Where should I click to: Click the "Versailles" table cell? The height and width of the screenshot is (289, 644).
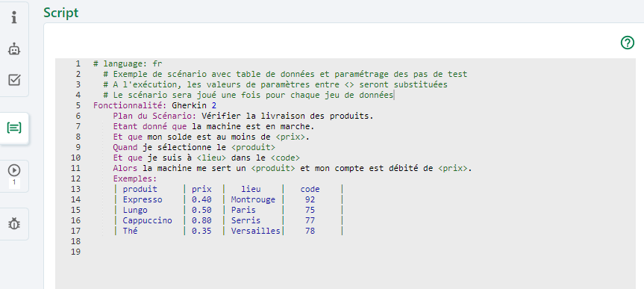point(256,231)
